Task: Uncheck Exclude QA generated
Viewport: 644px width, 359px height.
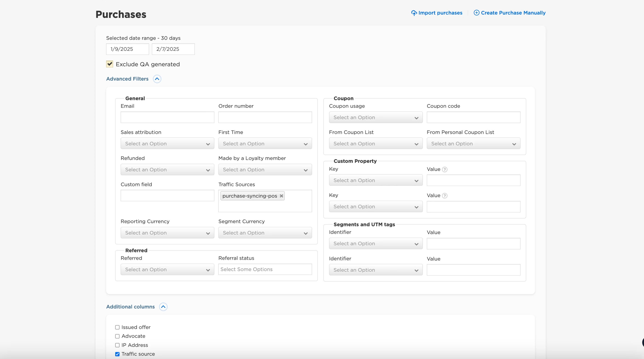Action: pyautogui.click(x=109, y=64)
